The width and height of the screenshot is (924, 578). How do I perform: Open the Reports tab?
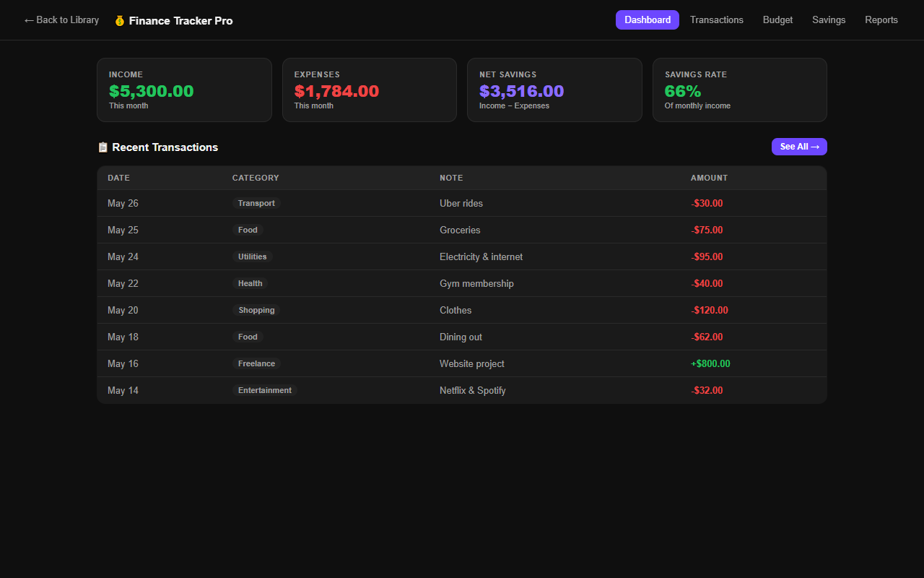881,20
